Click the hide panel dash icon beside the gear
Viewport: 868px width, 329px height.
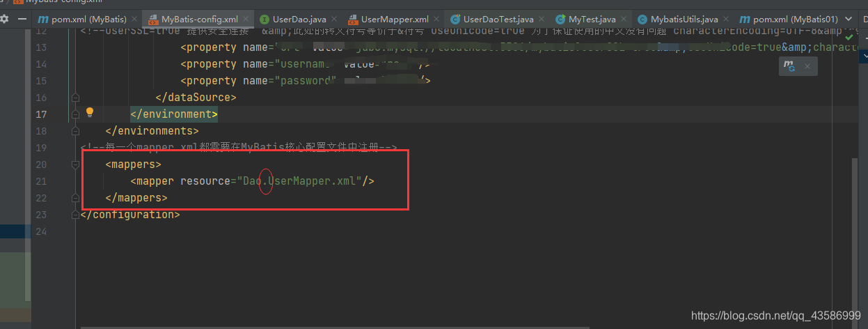pyautogui.click(x=22, y=19)
